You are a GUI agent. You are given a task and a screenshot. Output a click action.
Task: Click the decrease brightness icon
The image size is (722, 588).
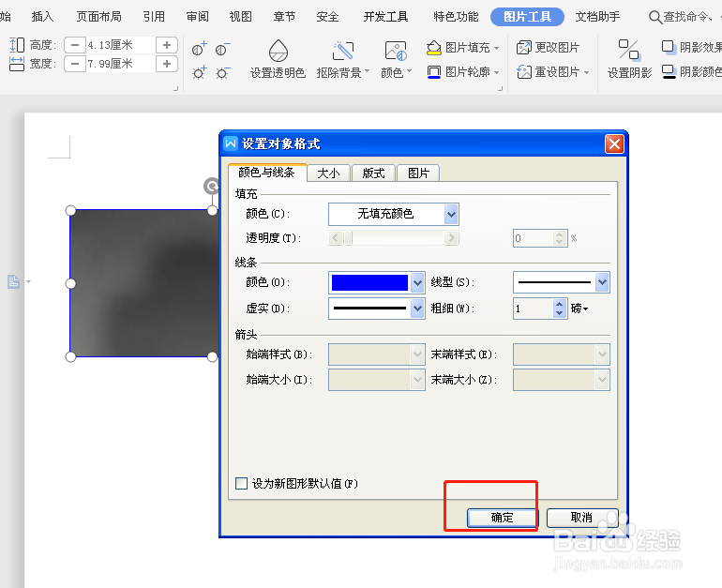(222, 73)
